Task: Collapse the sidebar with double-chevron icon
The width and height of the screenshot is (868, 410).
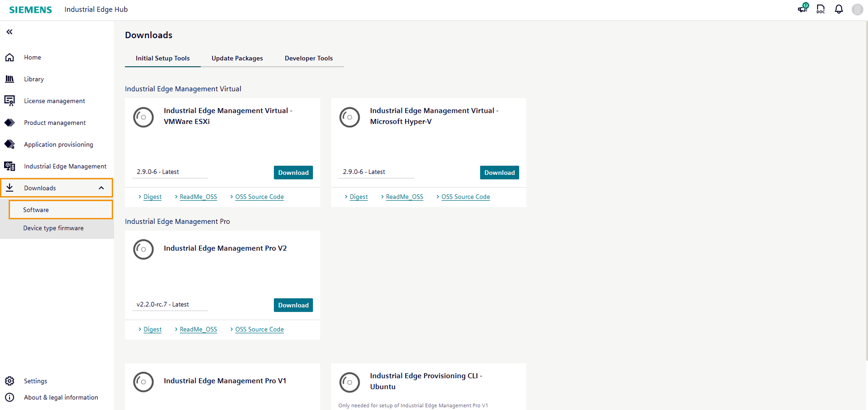Action: 10,32
